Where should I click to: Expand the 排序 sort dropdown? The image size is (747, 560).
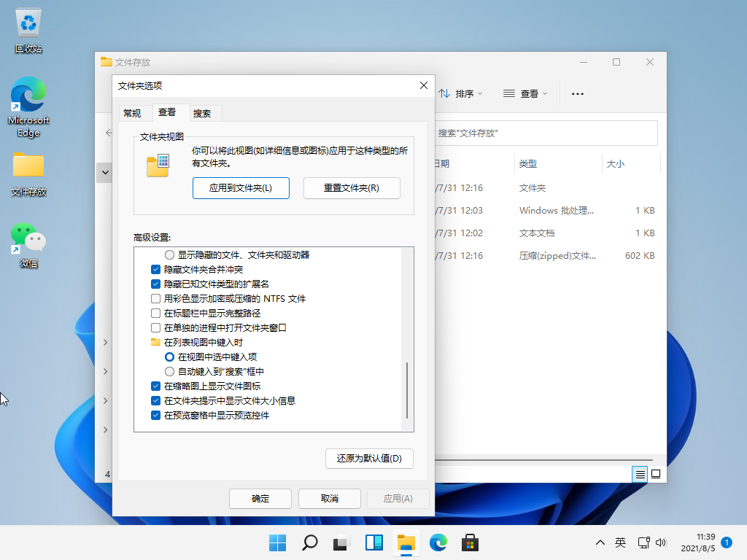click(461, 93)
